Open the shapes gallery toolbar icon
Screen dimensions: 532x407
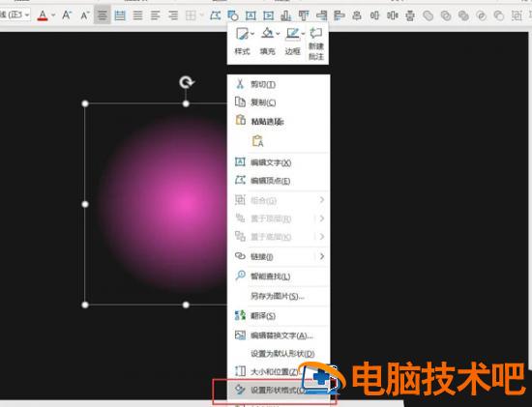coord(233,15)
